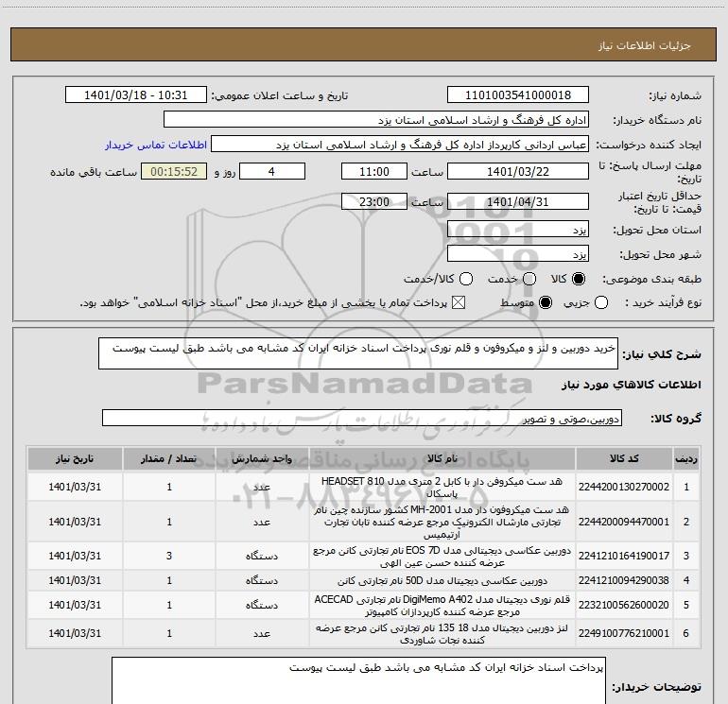This screenshot has height=704, width=728.
Task: Click price validity date 1401/04/31
Action: click(x=518, y=201)
